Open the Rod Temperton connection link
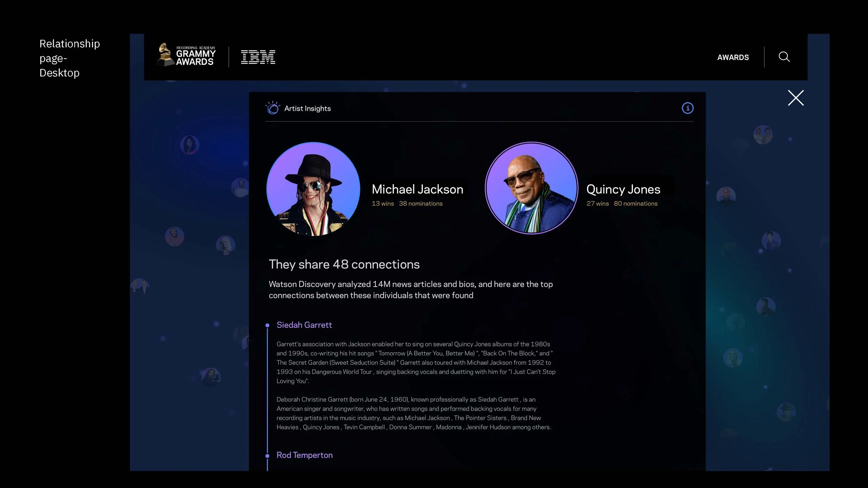The width and height of the screenshot is (868, 488). coord(304,455)
